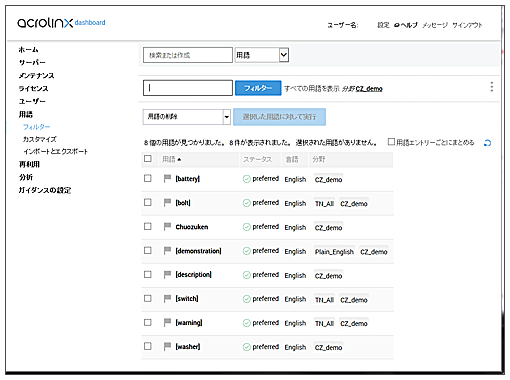Open 設定 in the top bar
510x380 pixels.
383,25
